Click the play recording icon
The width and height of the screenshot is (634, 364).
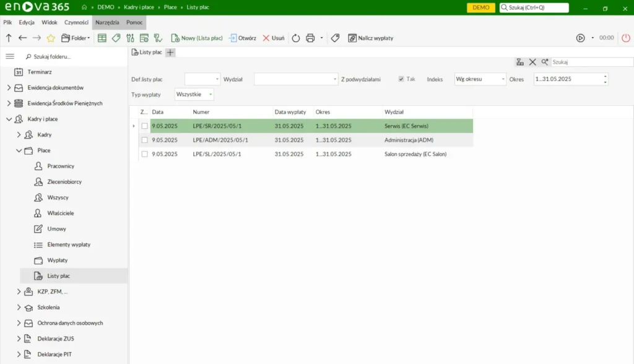pyautogui.click(x=580, y=38)
